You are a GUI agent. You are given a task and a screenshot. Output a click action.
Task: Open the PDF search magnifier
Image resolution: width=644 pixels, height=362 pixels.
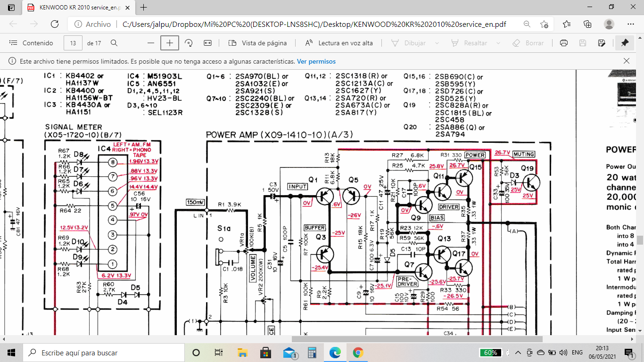tap(114, 43)
